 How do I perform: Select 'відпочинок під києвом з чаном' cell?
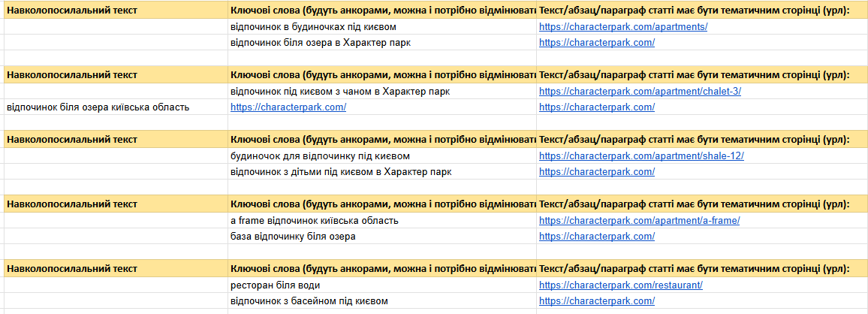(x=340, y=92)
